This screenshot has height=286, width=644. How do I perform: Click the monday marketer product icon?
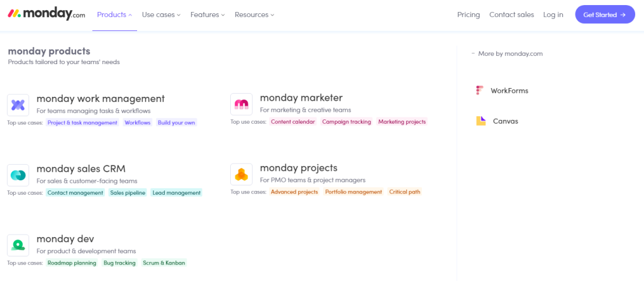tap(241, 104)
